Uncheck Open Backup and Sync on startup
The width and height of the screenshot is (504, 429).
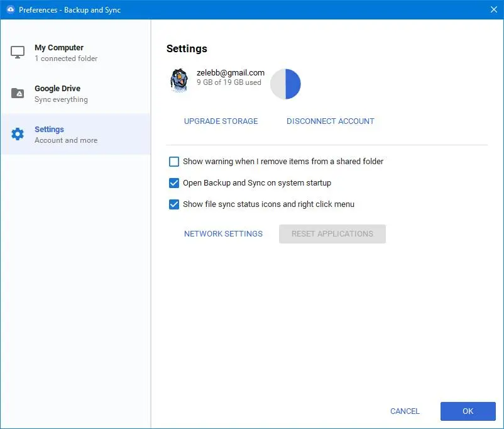point(174,183)
